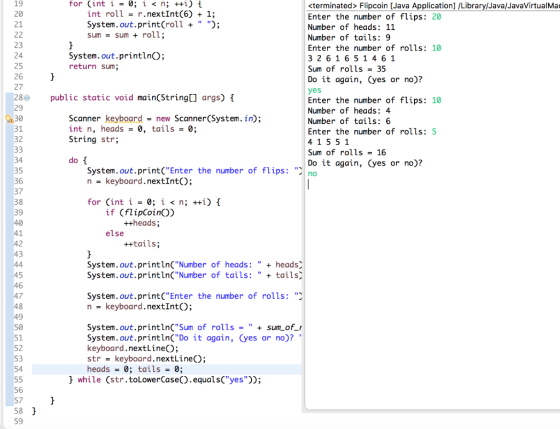This screenshot has height=429, width=560.
Task: Click console line '4 1 5 5 1'
Action: [x=328, y=142]
